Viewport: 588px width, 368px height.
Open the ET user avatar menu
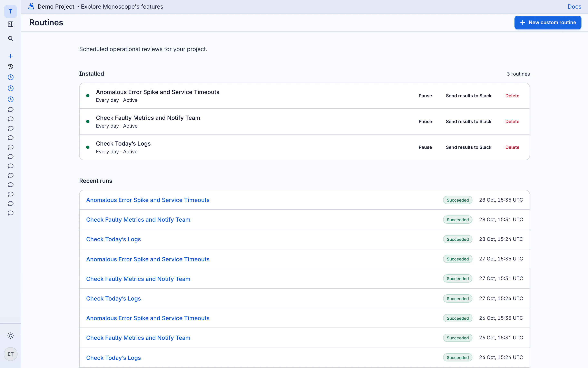[x=10, y=354]
